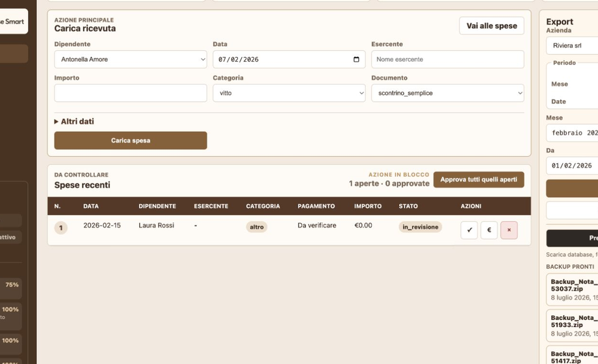Click the Data field 07/02/2026
The width and height of the screenshot is (598, 364).
[x=289, y=60]
